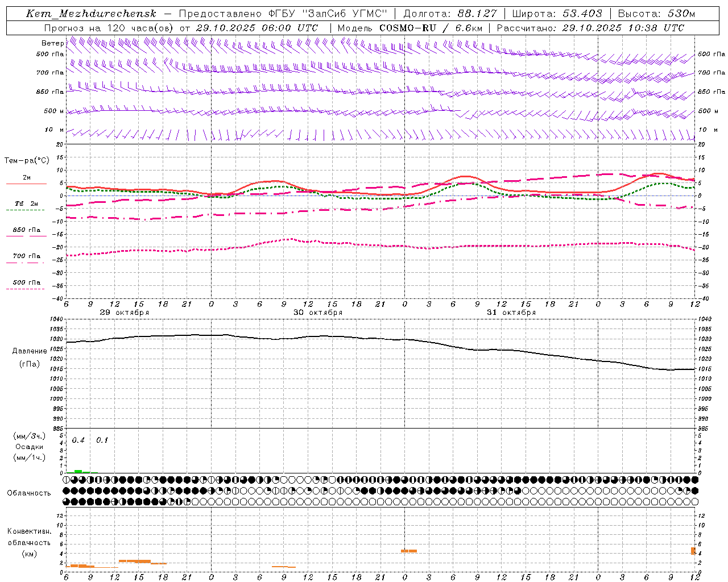
Task: Click the 'Тем-ра(°C)' axis title
Action: coord(27,161)
